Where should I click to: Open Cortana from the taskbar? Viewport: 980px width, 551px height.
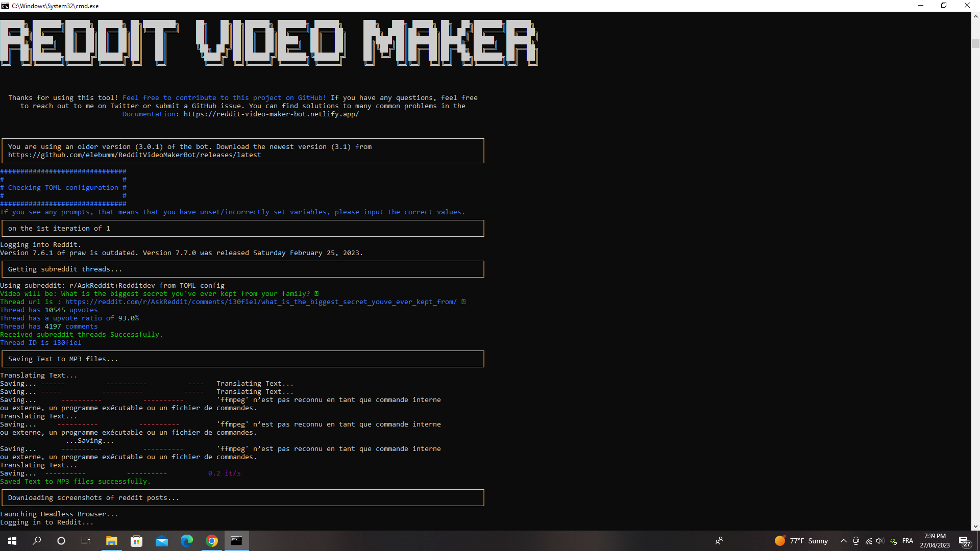tap(61, 540)
